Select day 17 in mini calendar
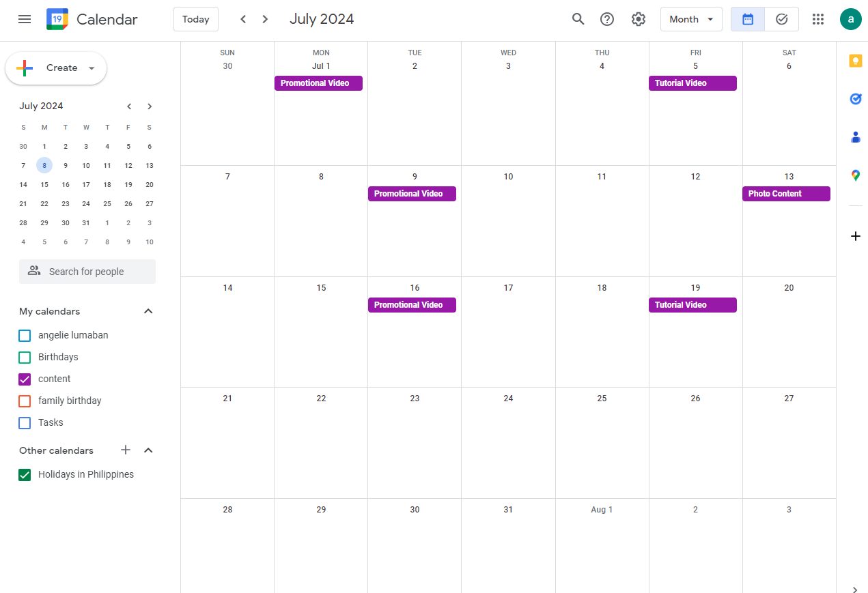The height and width of the screenshot is (593, 868). (86, 184)
